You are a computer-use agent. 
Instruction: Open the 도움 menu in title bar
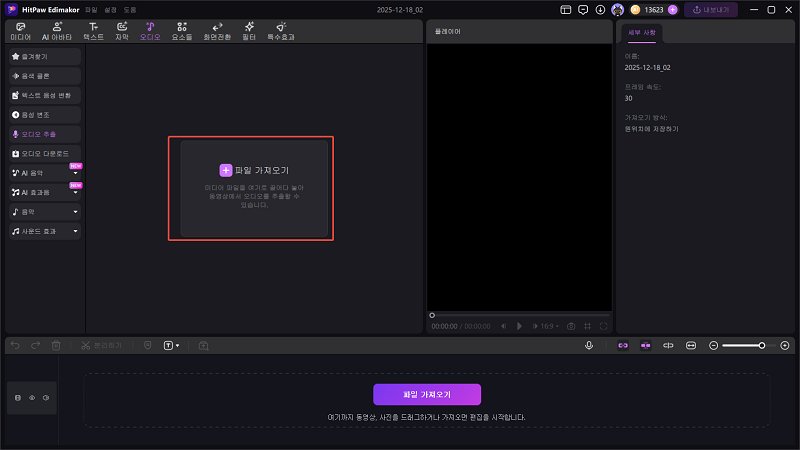(x=130, y=10)
